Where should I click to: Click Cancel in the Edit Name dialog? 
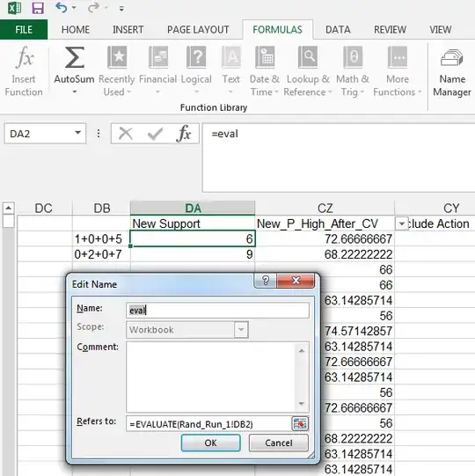tap(279, 443)
